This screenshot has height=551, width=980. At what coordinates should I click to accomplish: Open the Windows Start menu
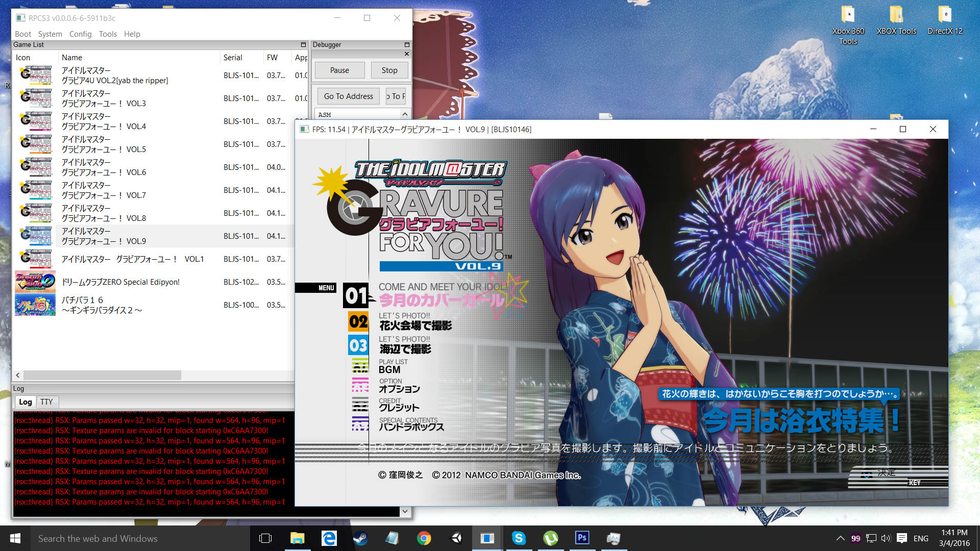15,538
